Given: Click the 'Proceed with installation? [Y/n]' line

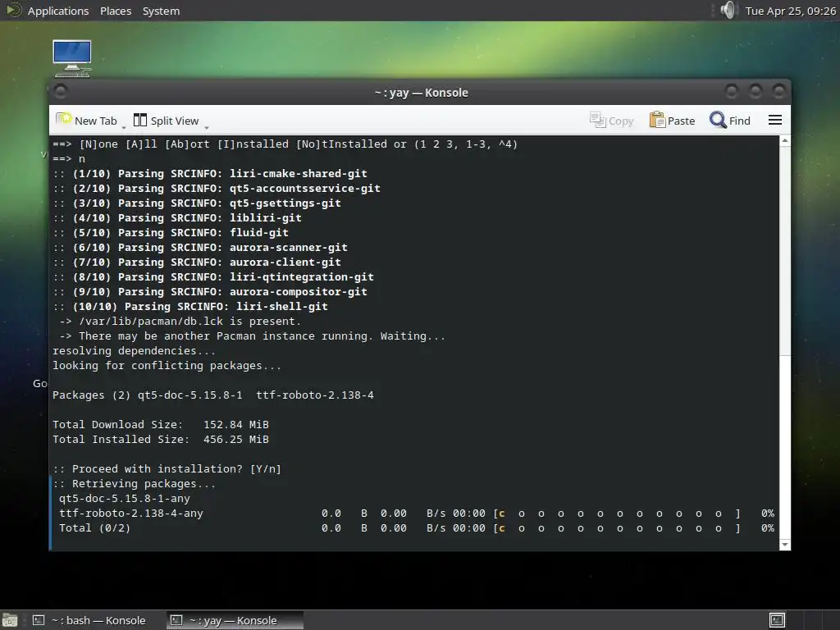Looking at the screenshot, I should click(167, 468).
